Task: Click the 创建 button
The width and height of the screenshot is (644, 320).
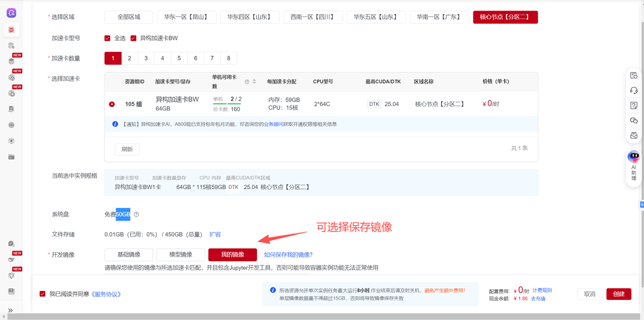Action: pyautogui.click(x=618, y=294)
